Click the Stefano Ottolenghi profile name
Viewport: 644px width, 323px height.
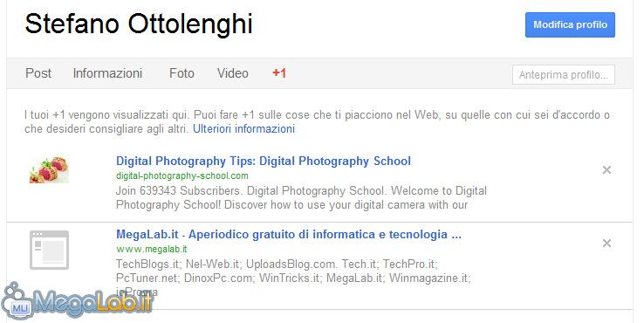tap(139, 24)
